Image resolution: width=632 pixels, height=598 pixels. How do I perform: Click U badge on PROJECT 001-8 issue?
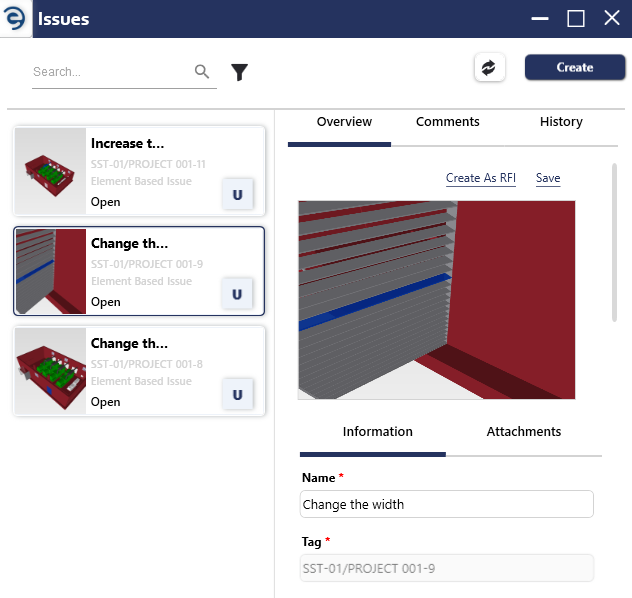tap(238, 394)
